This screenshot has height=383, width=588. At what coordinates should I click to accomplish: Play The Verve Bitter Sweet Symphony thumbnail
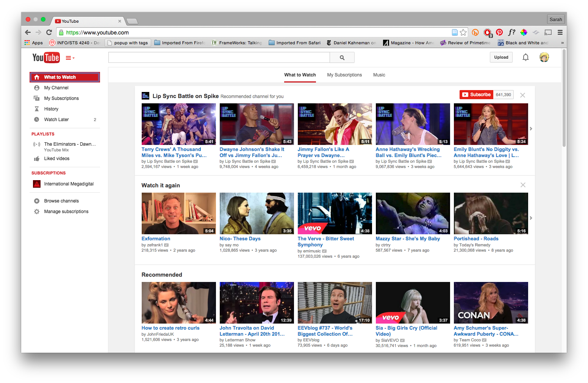tap(335, 213)
